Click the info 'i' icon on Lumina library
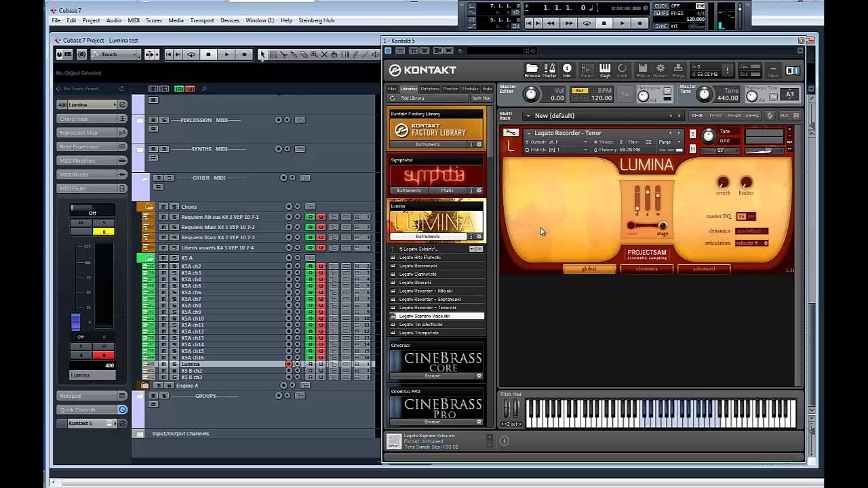Screen dimensions: 868x488 pos(471,237)
